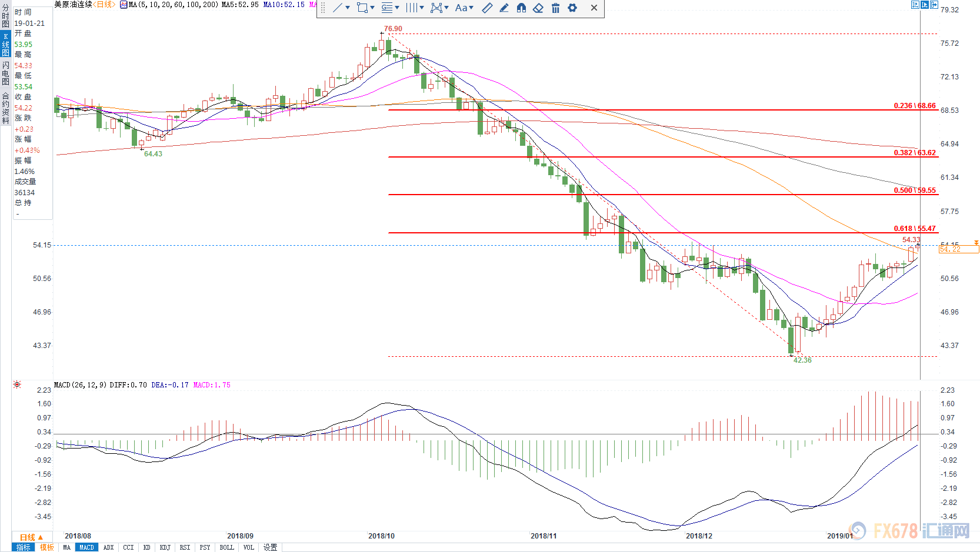
Task: Select the rectangle shape drawing tool
Action: [362, 8]
